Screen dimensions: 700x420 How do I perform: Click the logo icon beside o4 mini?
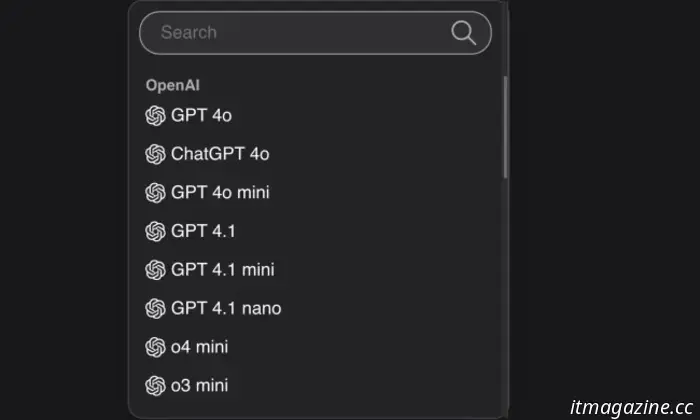click(x=155, y=347)
